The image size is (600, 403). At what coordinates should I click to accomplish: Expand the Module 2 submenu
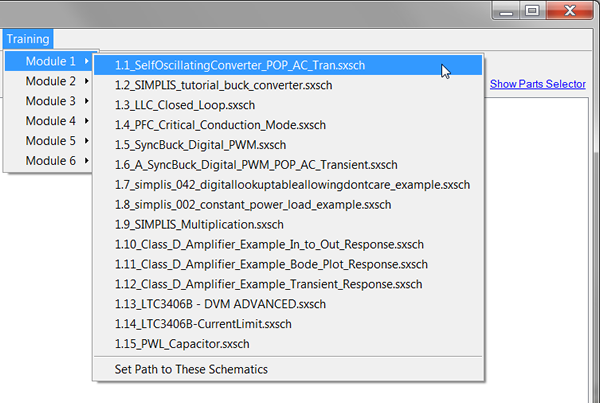coord(48,81)
